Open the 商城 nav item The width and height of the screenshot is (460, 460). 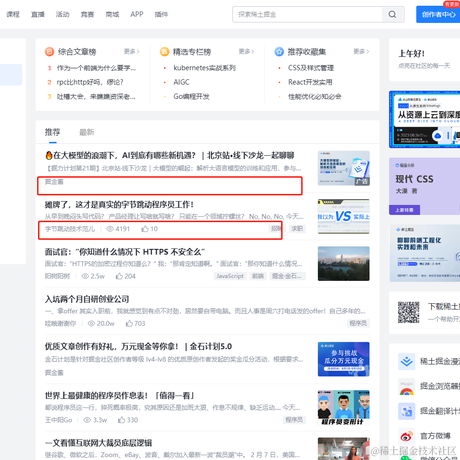coord(112,14)
